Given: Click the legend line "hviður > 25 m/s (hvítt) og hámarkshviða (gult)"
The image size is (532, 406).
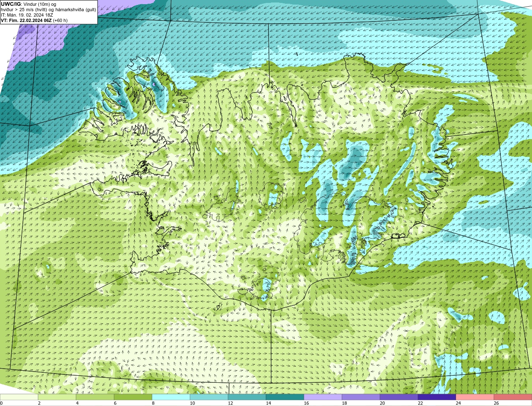Looking at the screenshot, I should click(49, 10).
